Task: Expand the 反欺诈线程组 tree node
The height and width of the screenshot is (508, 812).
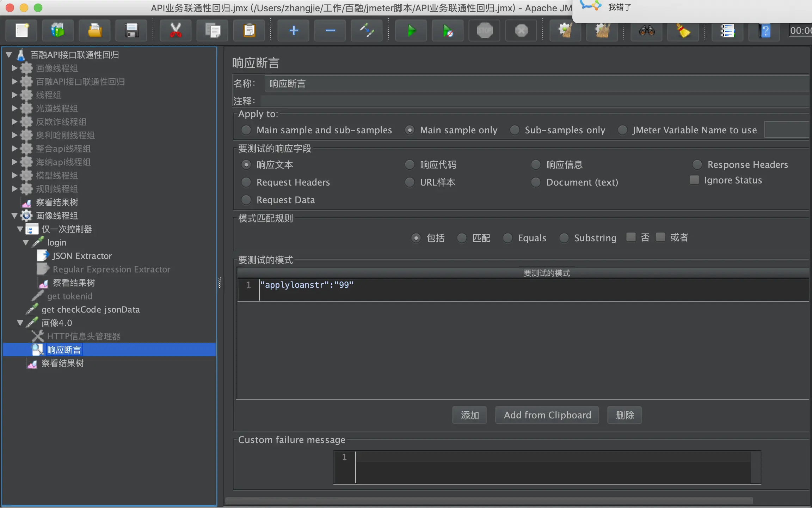Action: coord(14,122)
